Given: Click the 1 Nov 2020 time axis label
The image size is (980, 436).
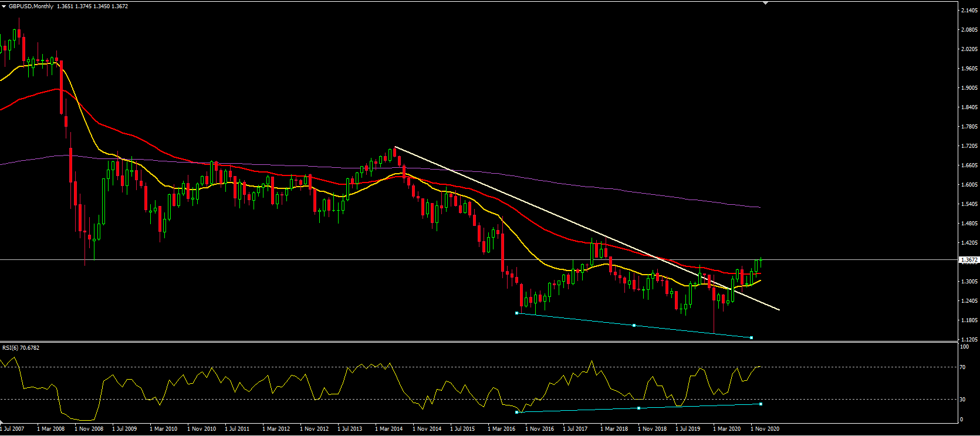Looking at the screenshot, I should (765, 429).
